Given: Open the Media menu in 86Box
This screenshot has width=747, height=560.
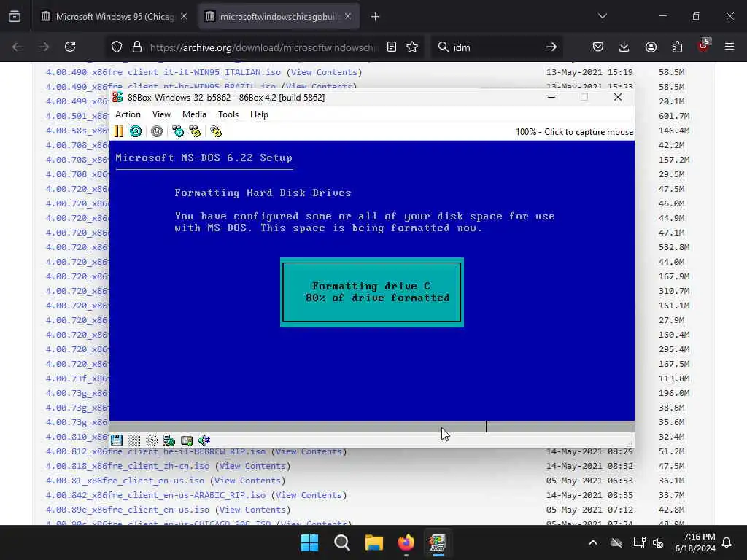Looking at the screenshot, I should click(x=194, y=114).
